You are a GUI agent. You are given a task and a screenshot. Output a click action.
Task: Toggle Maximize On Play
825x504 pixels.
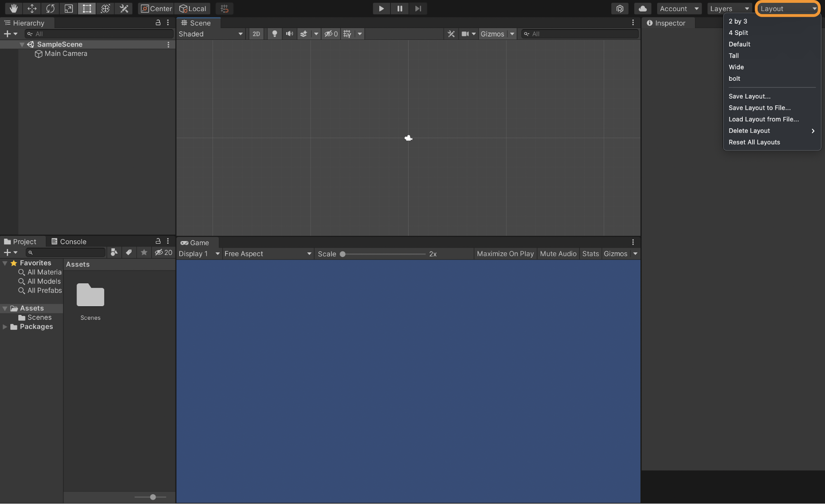pos(505,254)
